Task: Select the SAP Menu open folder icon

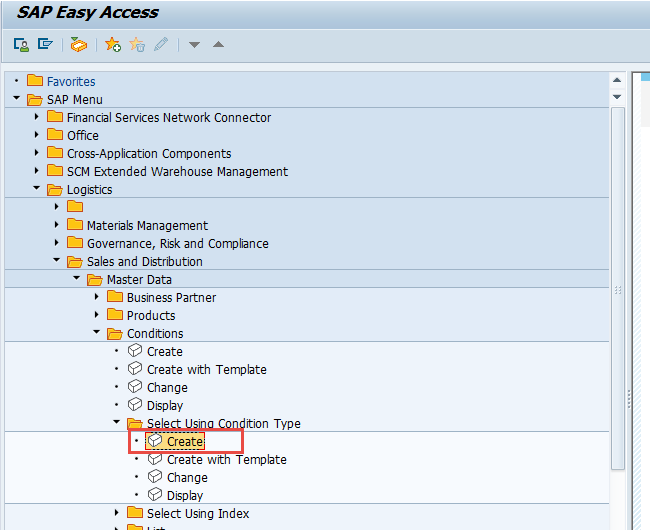Action: coord(35,99)
